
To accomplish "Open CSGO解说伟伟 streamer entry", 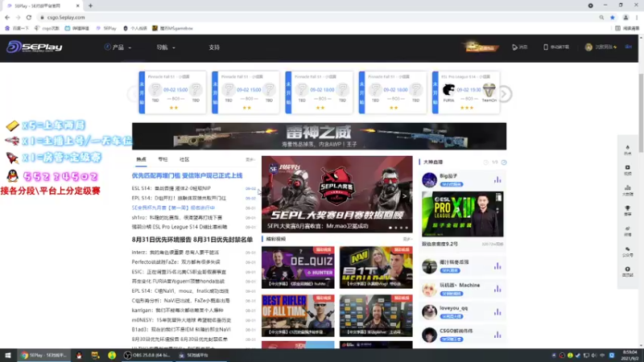I will (462, 335).
